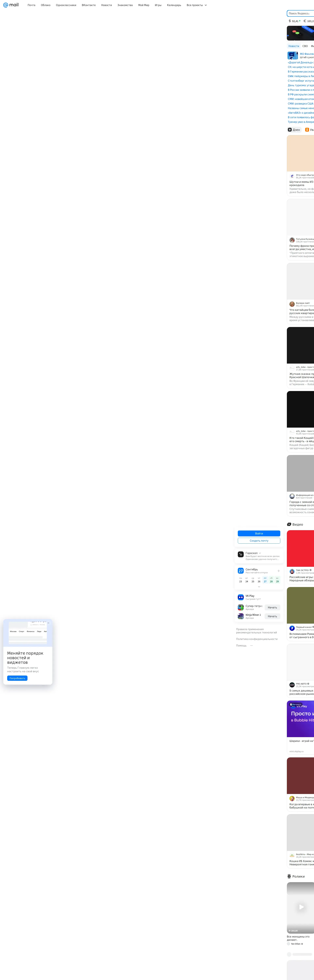This screenshot has width=314, height=980.
Task: Select the СВО news tab
Action: pos(305,46)
